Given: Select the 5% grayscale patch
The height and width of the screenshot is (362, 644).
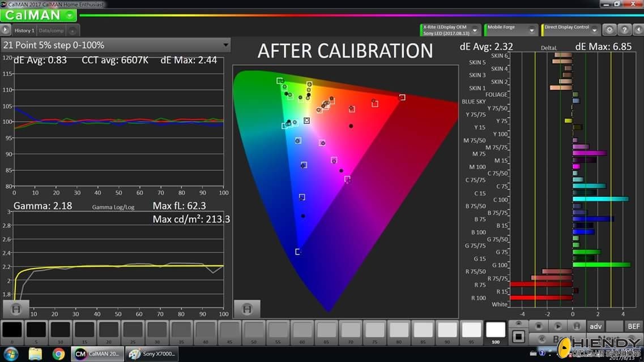Looking at the screenshot, I should pyautogui.click(x=36, y=332).
